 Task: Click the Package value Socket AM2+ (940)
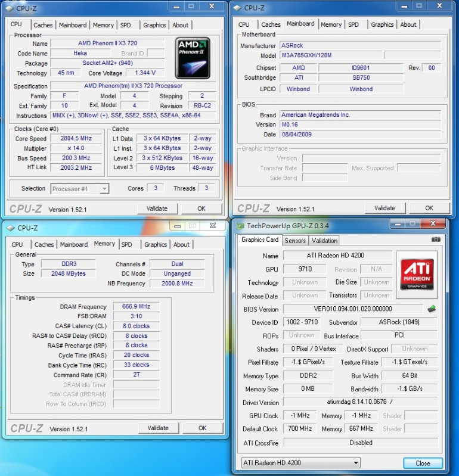tap(107, 63)
